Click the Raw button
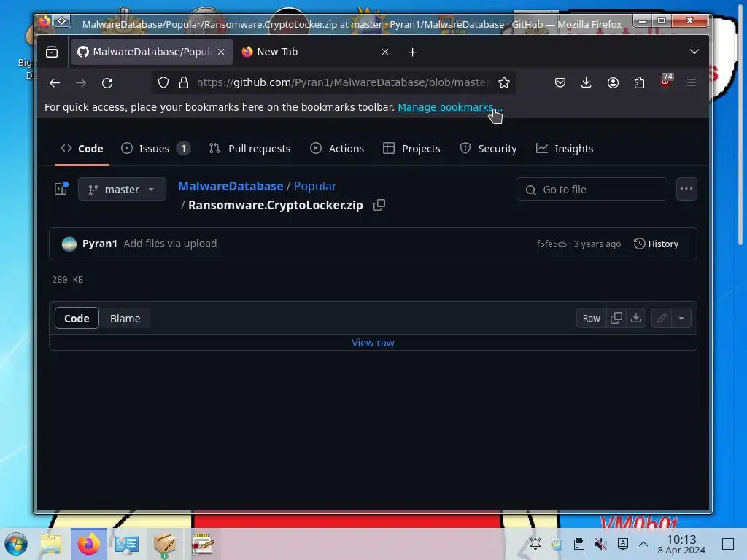This screenshot has width=747, height=560. pyautogui.click(x=591, y=318)
